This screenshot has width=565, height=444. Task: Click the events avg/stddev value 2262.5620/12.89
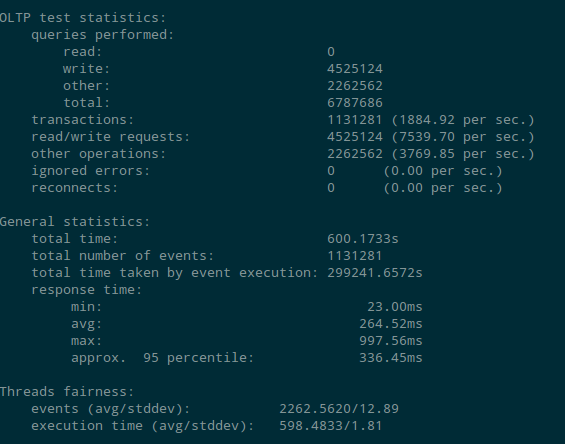(339, 409)
